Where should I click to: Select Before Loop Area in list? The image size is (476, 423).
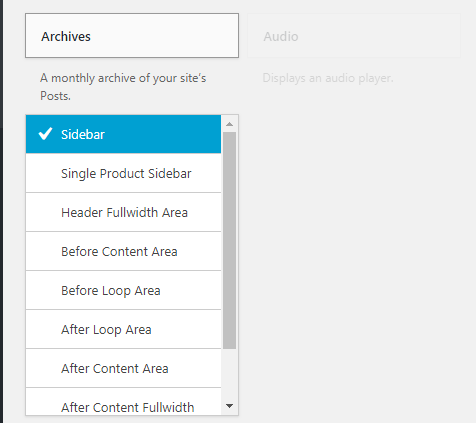(123, 290)
